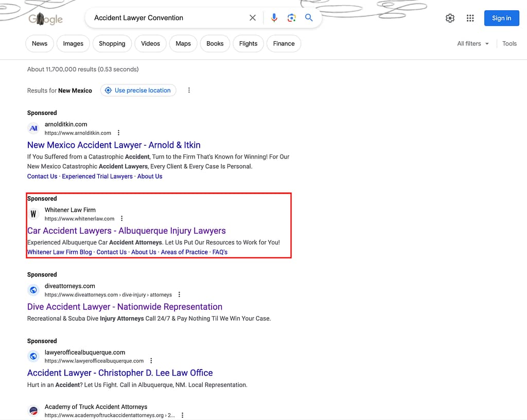The height and width of the screenshot is (420, 527).
Task: Click the diveattorneys.com site name
Action: 70,286
